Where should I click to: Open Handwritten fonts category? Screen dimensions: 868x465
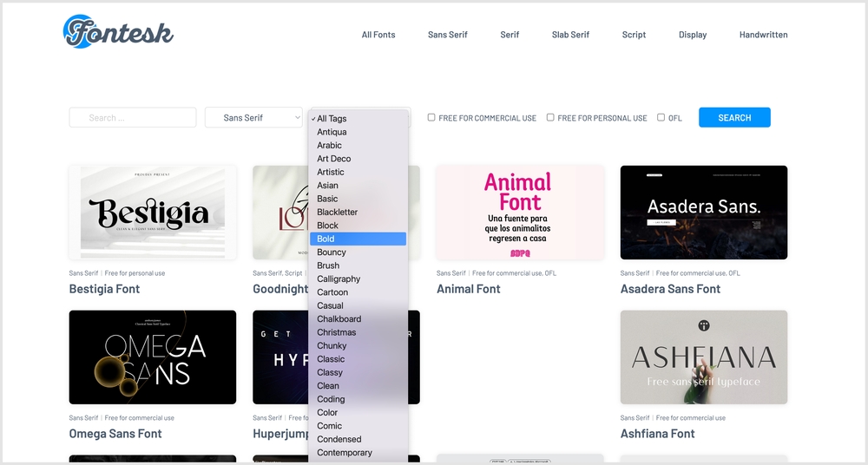click(763, 35)
